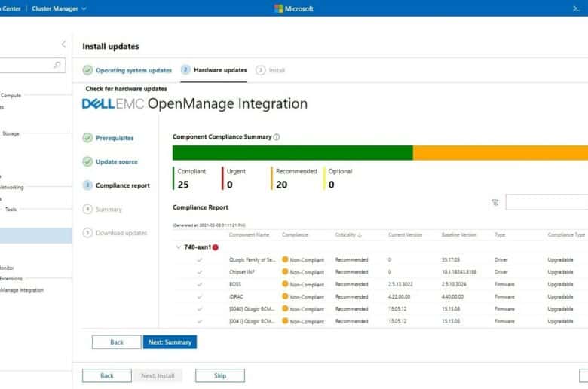
Task: Click the Microsoft logo in header
Action: pos(294,8)
